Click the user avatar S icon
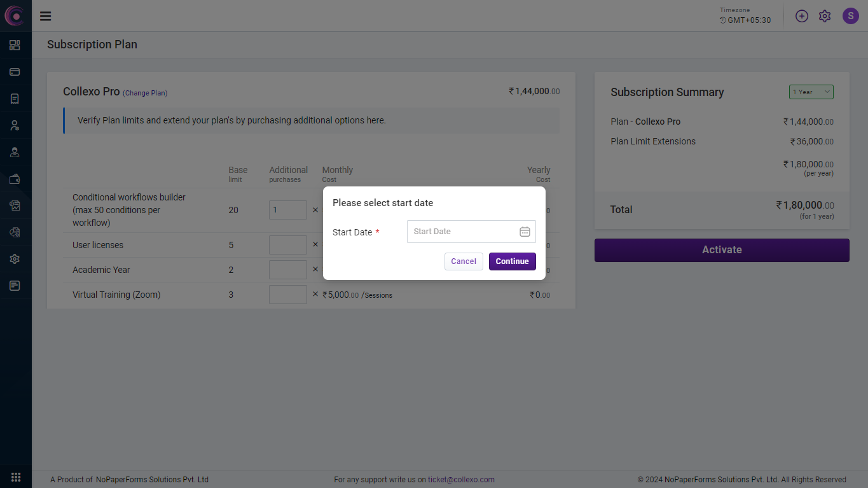Screen dimensions: 868x488 pos(850,16)
